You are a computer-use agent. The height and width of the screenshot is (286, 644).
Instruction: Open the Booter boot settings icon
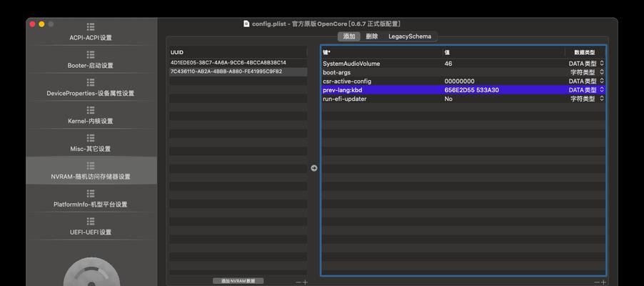point(91,54)
